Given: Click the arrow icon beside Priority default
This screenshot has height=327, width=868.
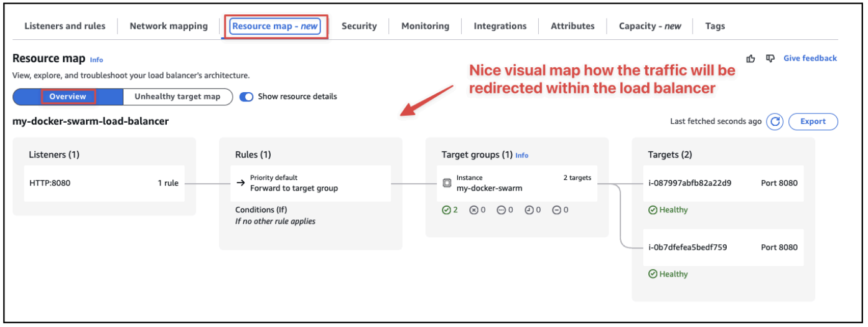Looking at the screenshot, I should 241,183.
